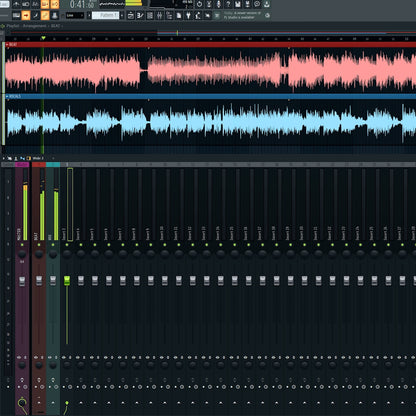Click the newer version available message
The height and width of the screenshot is (416, 416).
point(242,15)
